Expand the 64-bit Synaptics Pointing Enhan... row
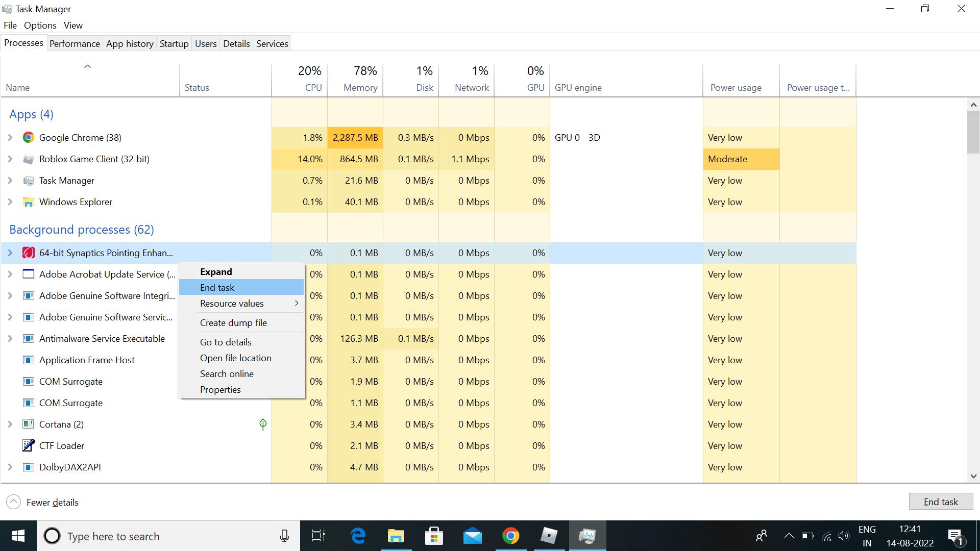 10,253
